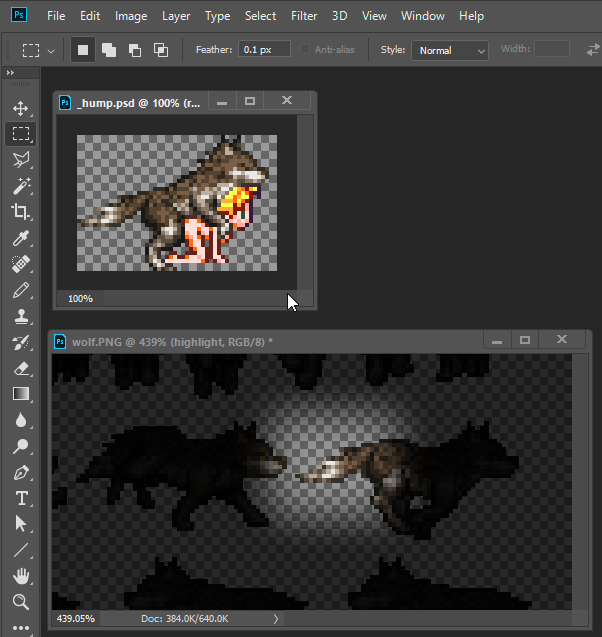Open the Filter menu
Viewport: 602px width, 637px height.
tap(304, 16)
